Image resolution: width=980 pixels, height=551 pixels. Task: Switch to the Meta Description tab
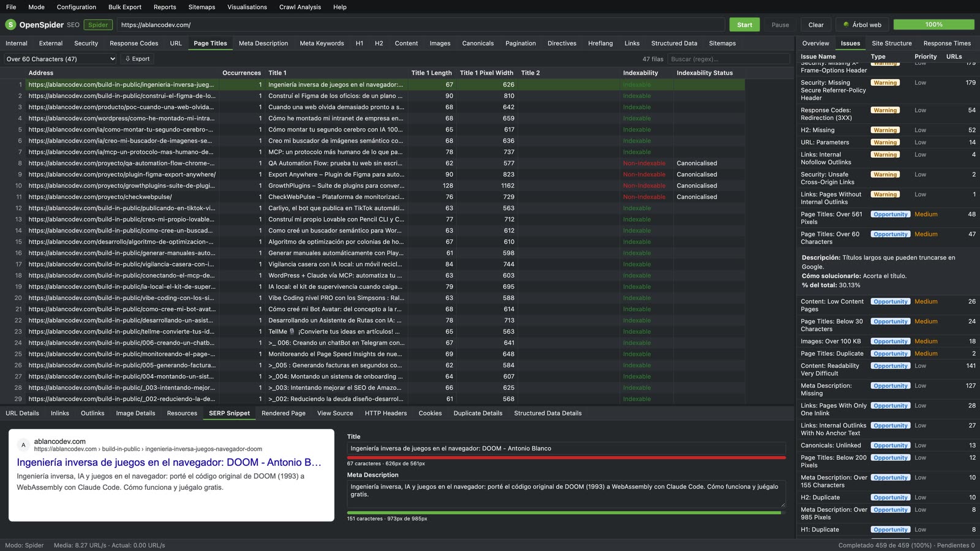[263, 43]
